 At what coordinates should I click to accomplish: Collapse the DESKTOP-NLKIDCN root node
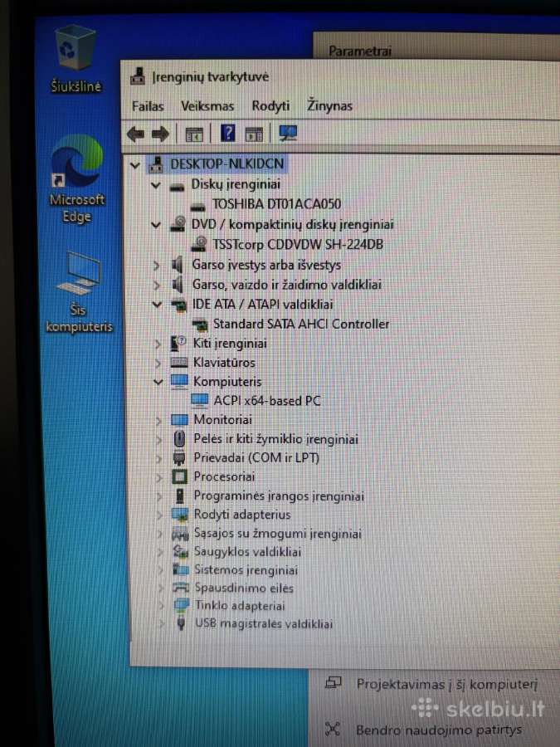click(x=134, y=165)
